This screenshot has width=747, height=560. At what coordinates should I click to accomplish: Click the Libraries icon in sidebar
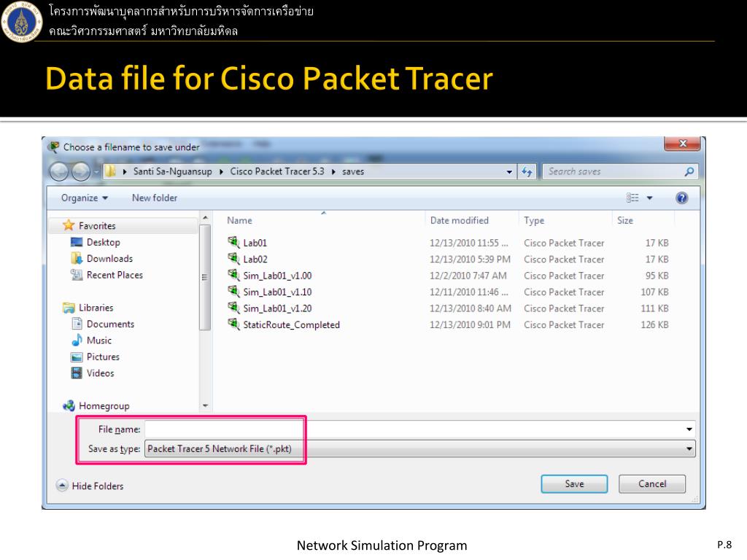(69, 308)
